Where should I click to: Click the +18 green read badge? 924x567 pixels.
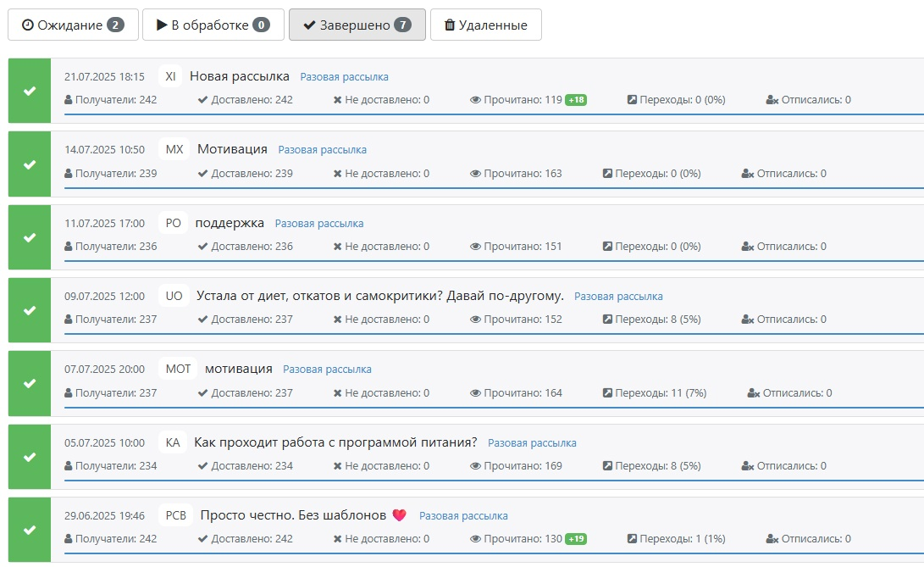(x=576, y=100)
